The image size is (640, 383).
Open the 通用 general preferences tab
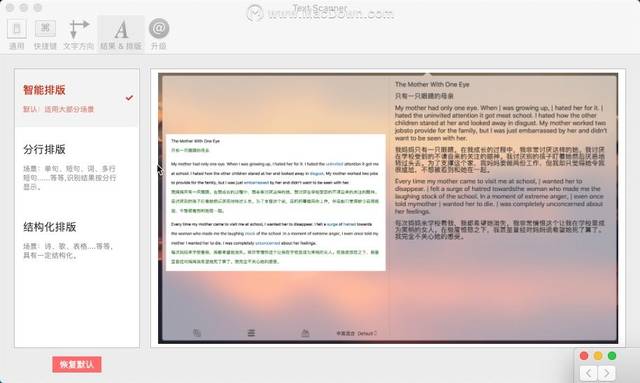pyautogui.click(x=17, y=35)
